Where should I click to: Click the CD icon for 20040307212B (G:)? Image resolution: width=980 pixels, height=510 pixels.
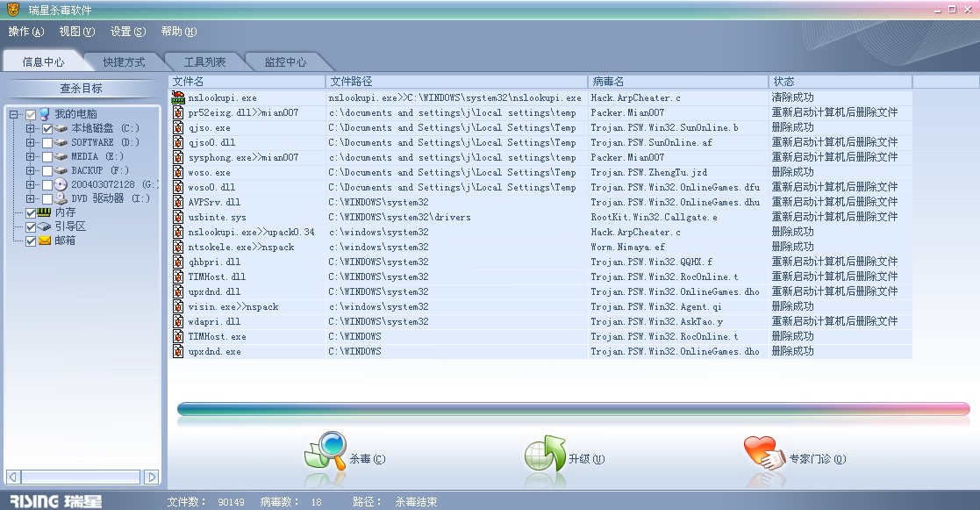click(61, 184)
